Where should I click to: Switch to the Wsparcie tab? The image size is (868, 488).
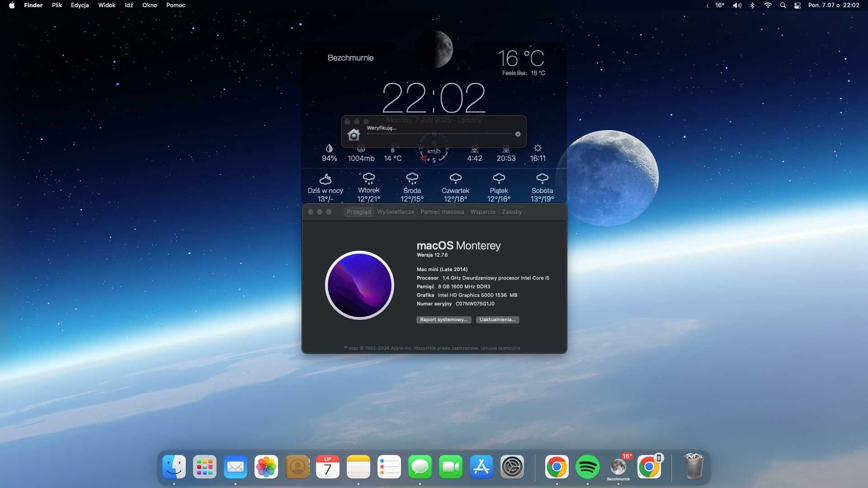tap(483, 212)
